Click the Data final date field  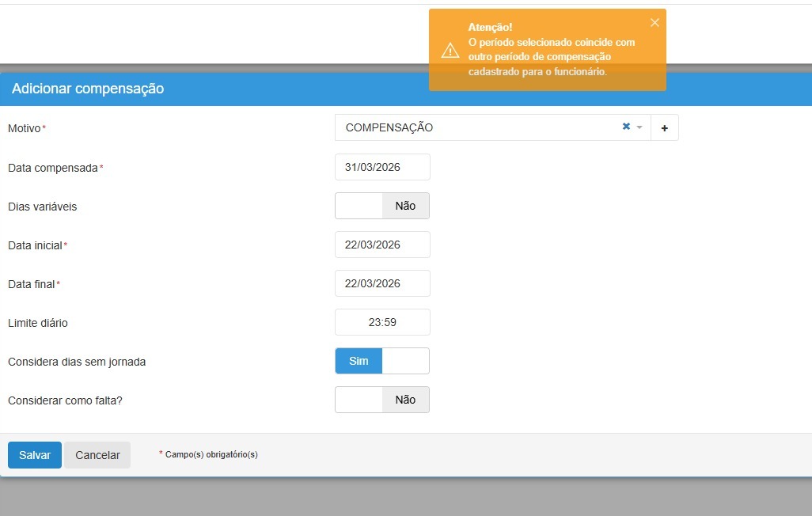point(382,283)
